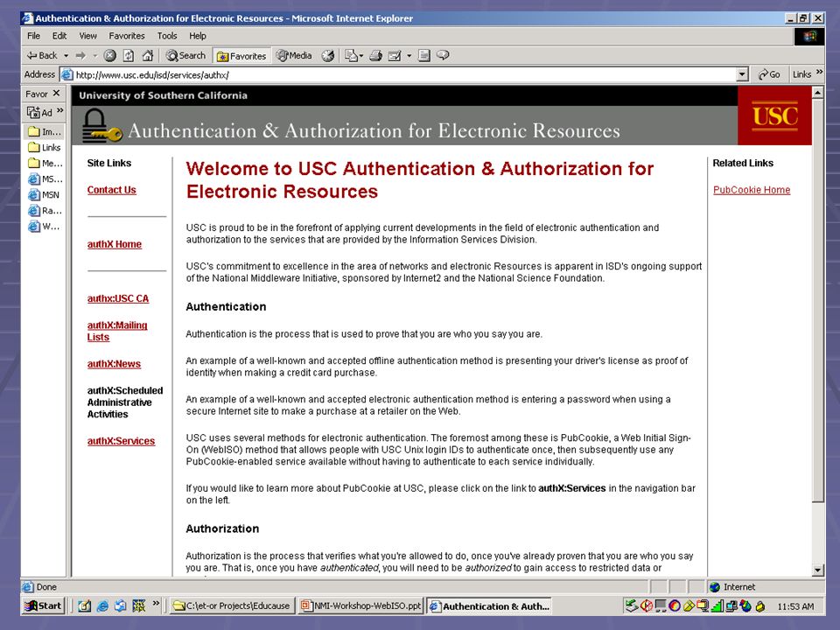Open the MSN favorite entry
Image resolution: width=840 pixels, height=630 pixels.
point(45,194)
